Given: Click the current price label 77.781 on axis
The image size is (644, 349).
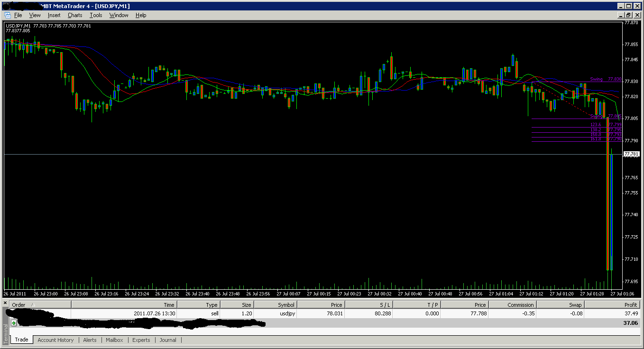Looking at the screenshot, I should coord(631,154).
